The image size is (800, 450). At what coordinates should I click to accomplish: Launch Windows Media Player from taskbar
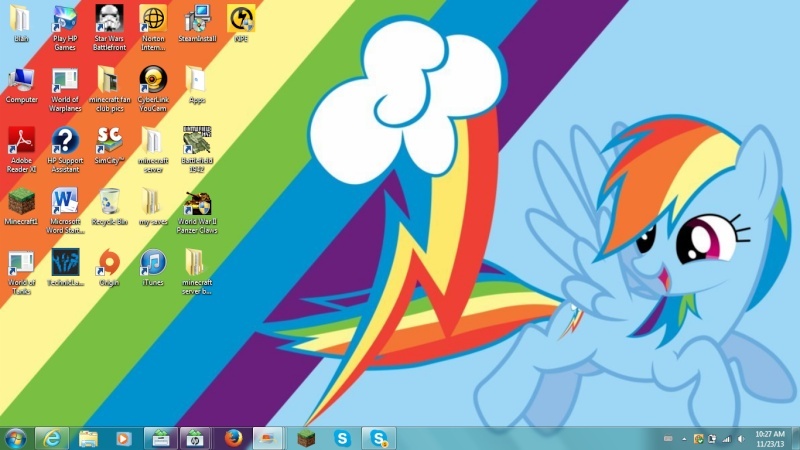[123, 438]
